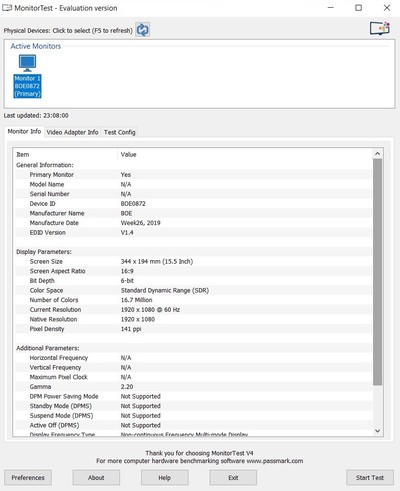Image resolution: width=400 pixels, height=491 pixels.
Task: Click the 16.7 Million value
Action: tap(136, 300)
